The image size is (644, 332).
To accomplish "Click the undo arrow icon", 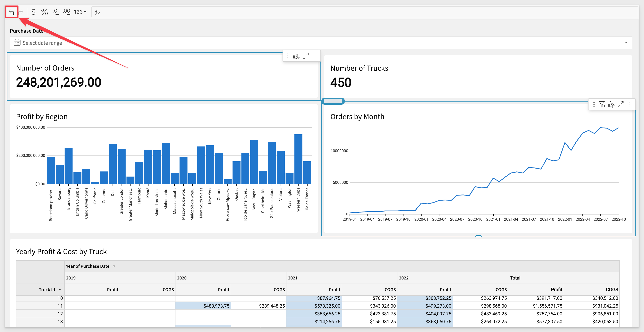I will [11, 12].
